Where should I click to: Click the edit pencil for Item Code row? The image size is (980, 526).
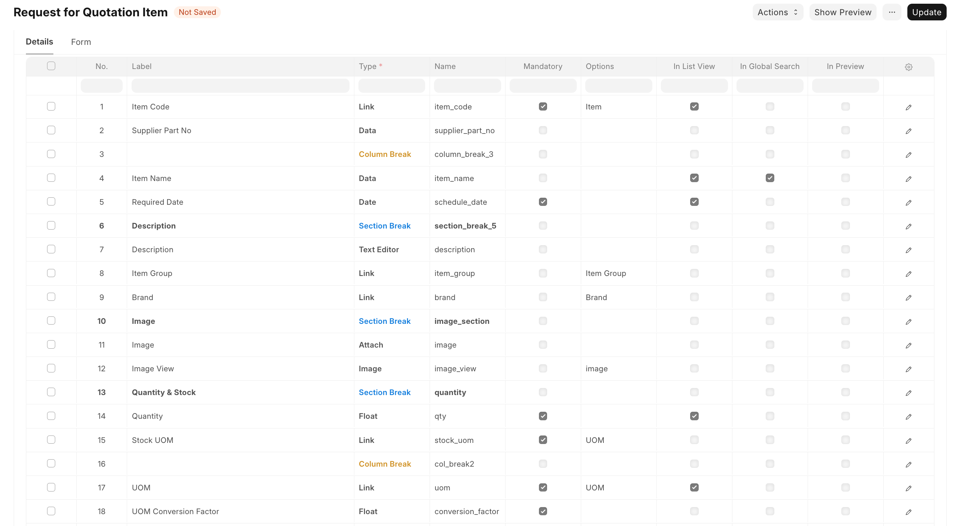(x=908, y=107)
